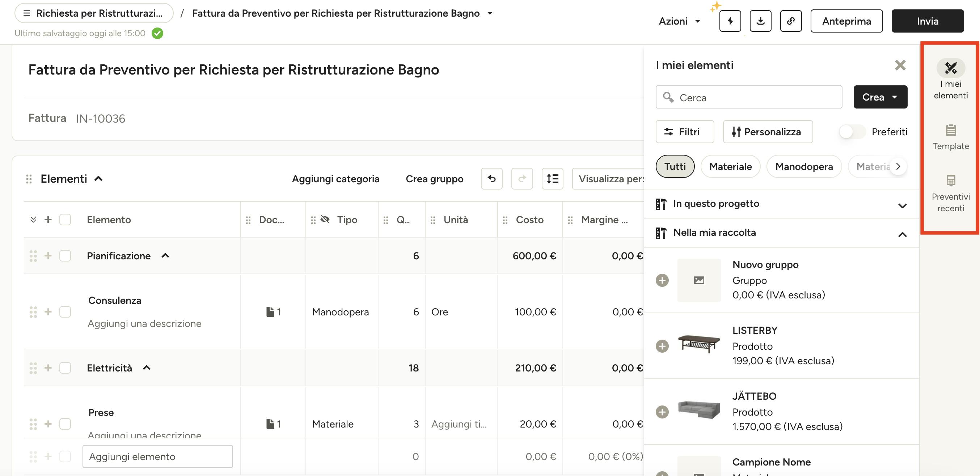Viewport: 980px width, 476px height.
Task: Click the hamburger menu icon in the breadcrumb
Action: click(x=27, y=13)
